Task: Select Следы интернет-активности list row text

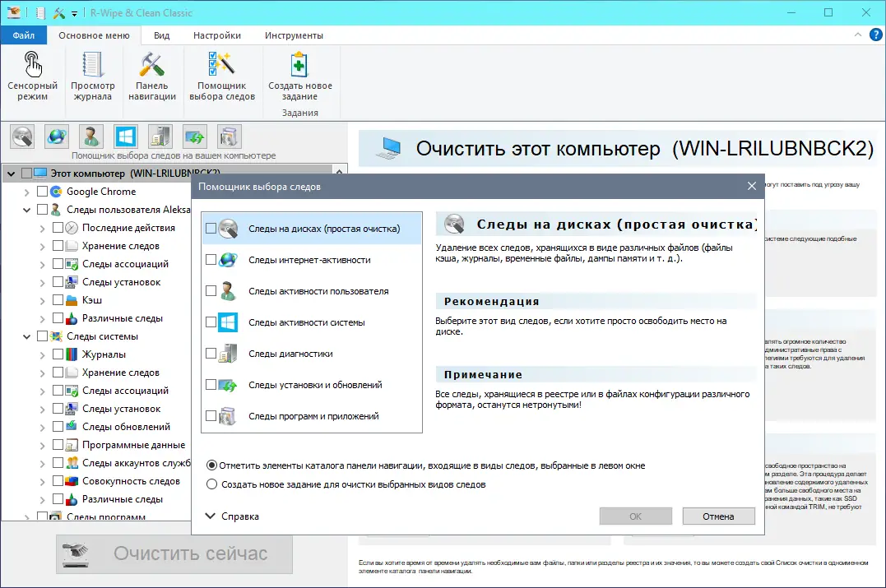Action: click(309, 260)
